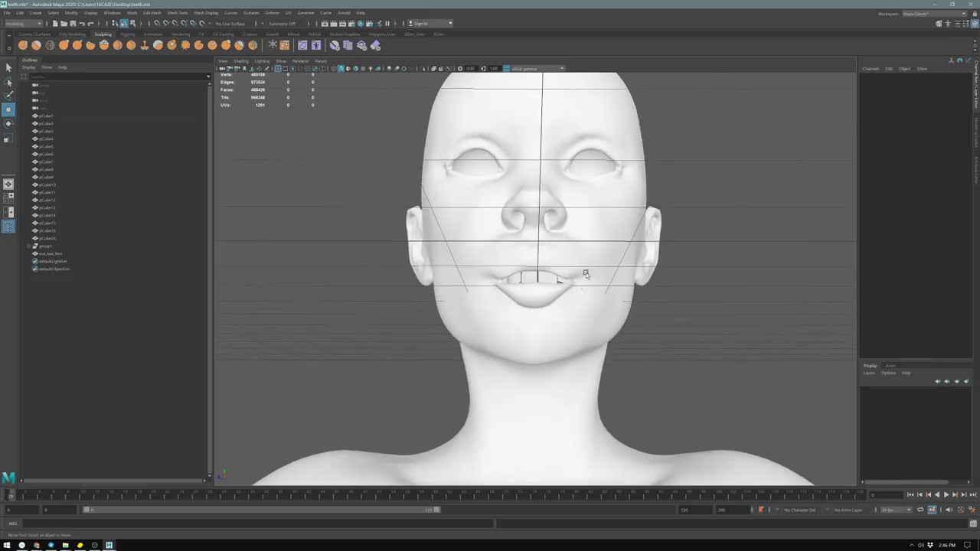Select the Grab sculpt brush in the shelf

click(64, 45)
